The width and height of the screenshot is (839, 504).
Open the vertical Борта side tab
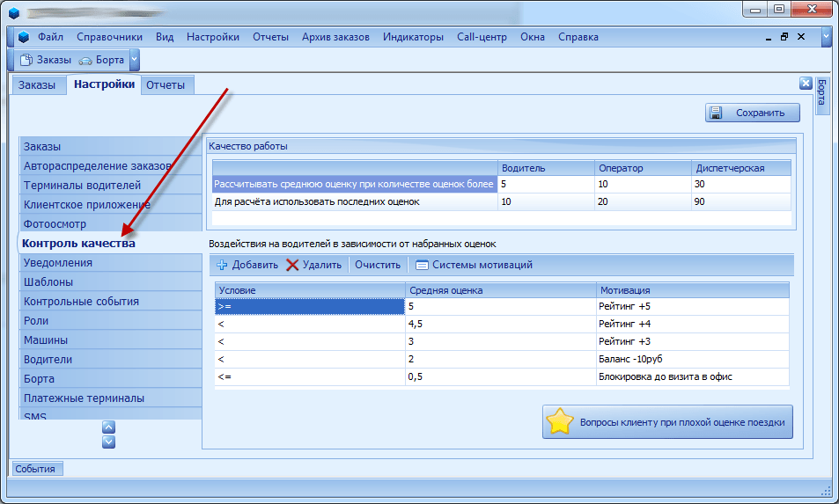[x=822, y=95]
